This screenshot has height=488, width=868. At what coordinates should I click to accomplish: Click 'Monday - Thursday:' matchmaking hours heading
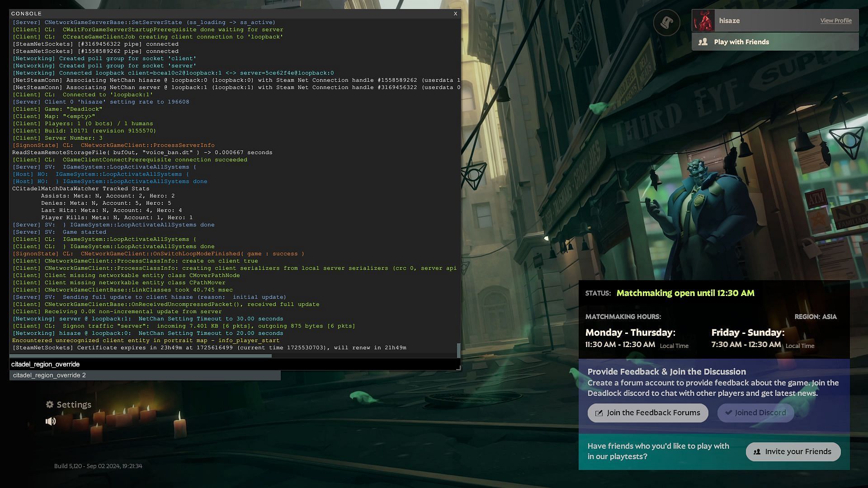coord(630,333)
